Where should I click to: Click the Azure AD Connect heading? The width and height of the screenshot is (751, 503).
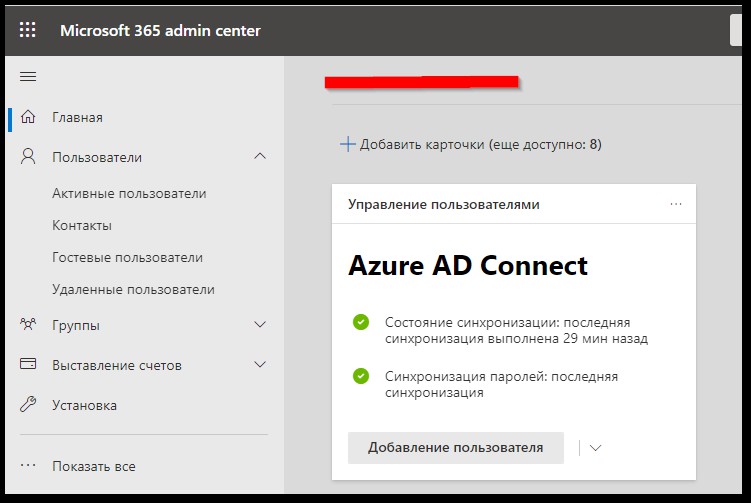click(x=468, y=265)
